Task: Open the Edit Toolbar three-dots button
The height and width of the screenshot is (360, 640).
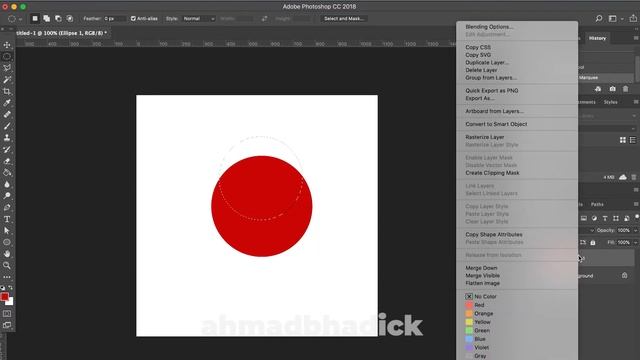Action: pyautogui.click(x=7, y=277)
